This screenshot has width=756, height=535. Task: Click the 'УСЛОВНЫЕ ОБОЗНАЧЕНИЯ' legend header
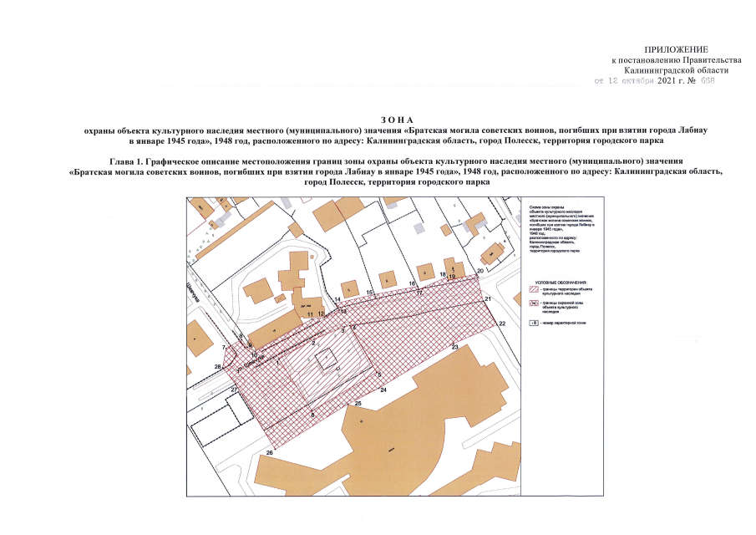(x=563, y=283)
